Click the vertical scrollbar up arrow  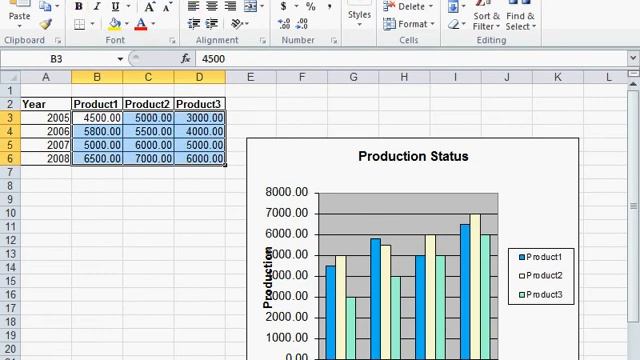click(633, 84)
